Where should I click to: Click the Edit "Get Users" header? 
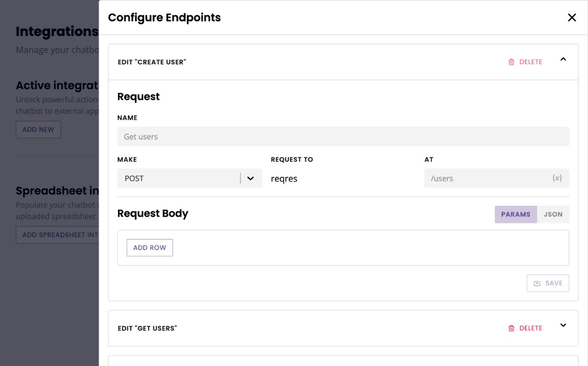(147, 328)
